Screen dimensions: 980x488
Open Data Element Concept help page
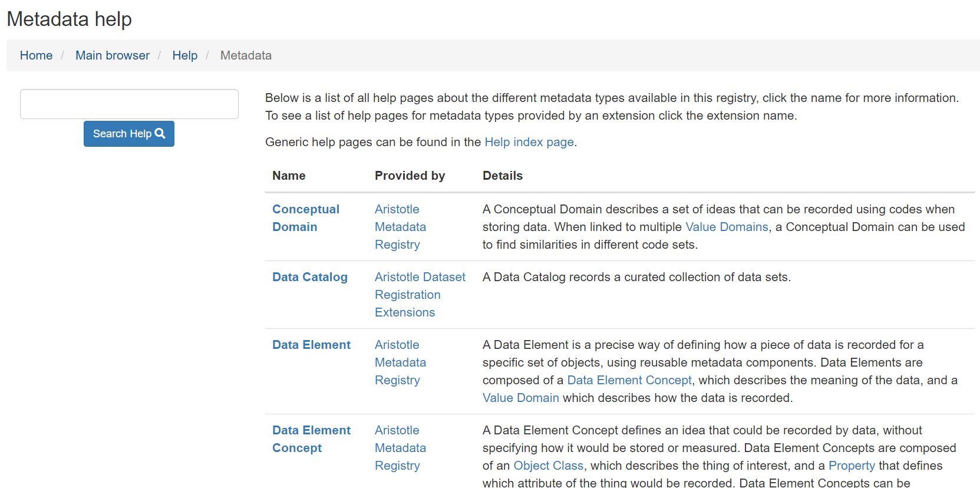(x=311, y=439)
